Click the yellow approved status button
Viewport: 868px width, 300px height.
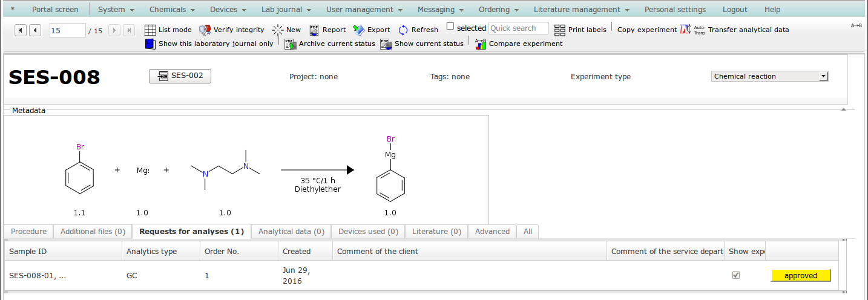(800, 276)
